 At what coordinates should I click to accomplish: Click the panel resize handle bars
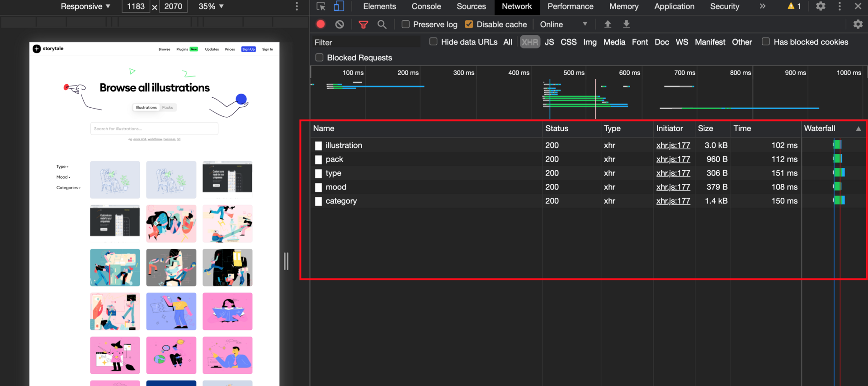coord(286,261)
